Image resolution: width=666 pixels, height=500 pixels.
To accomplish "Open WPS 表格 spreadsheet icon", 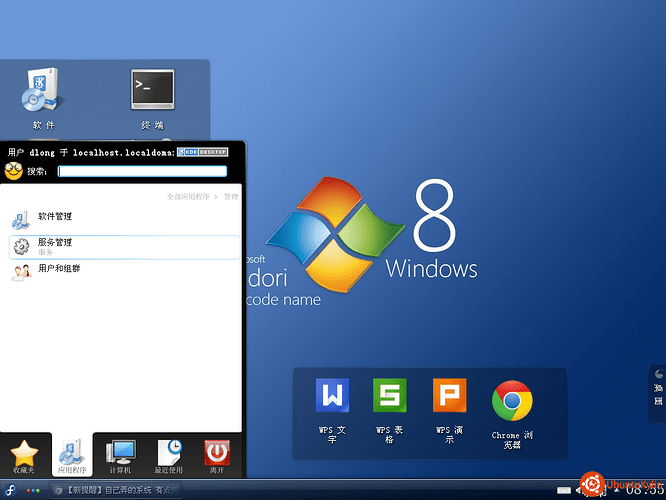I will 389,410.
